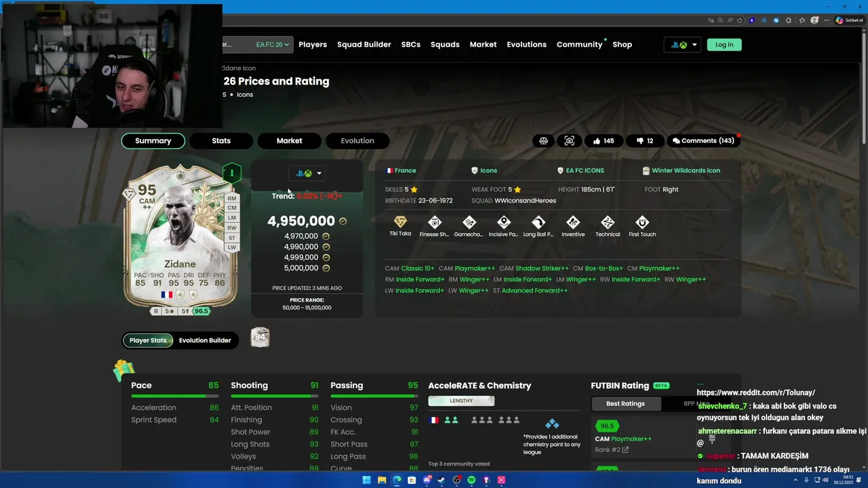Open the Rank #2 external link icon
Image resolution: width=868 pixels, height=488 pixels.
625,449
